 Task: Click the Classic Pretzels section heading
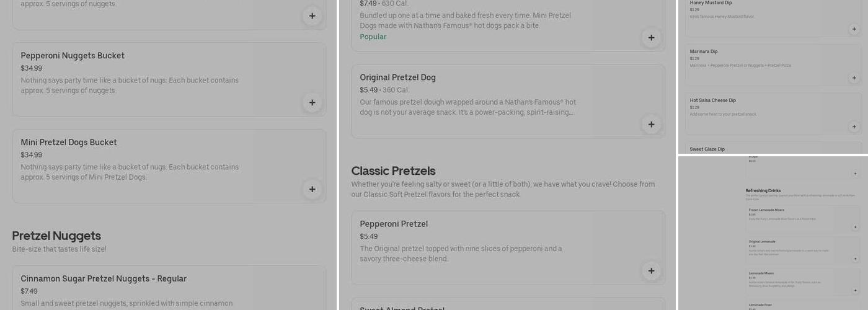tap(393, 171)
